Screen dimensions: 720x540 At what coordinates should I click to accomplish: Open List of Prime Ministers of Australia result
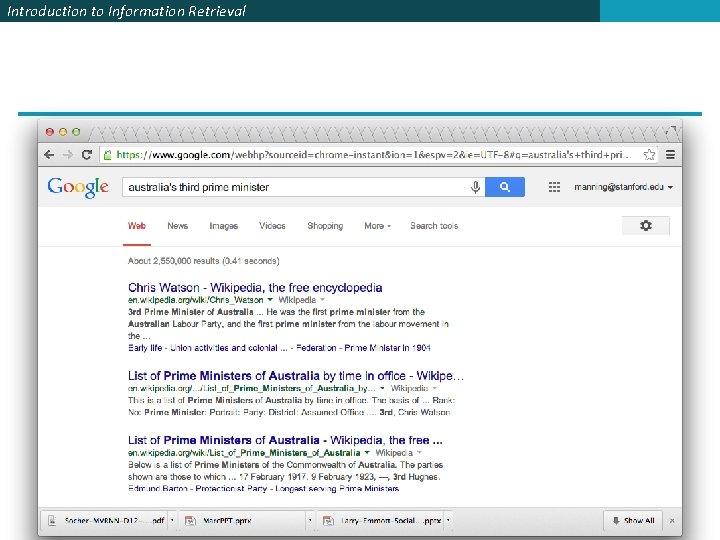pyautogui.click(x=285, y=440)
